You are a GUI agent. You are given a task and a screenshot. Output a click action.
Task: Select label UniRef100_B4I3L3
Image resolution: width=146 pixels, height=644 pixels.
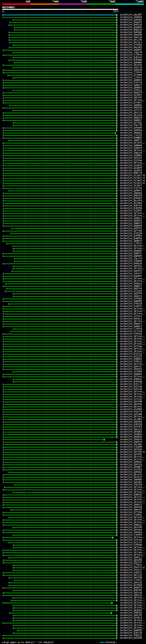[x=131, y=42]
